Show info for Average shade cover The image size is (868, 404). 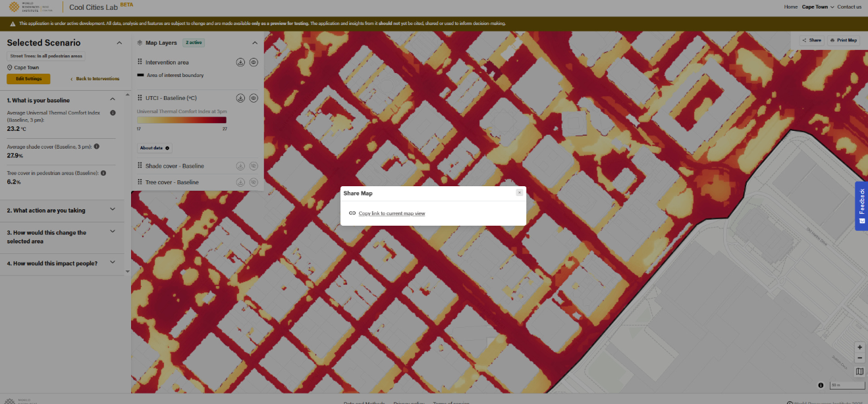97,146
